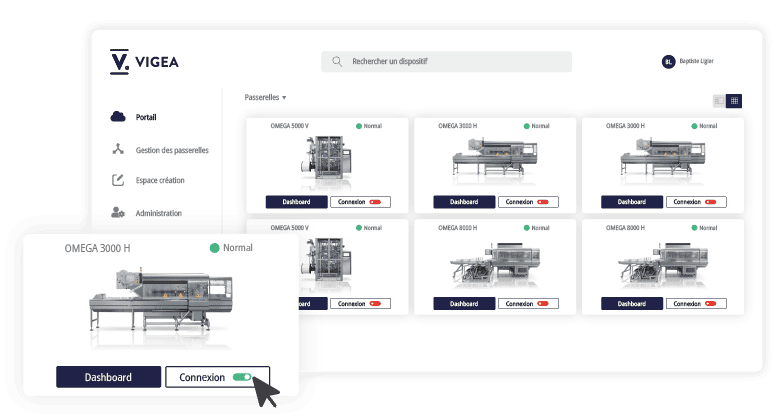This screenshot has height=420, width=773.
Task: Click the large OMEGA 3000 H title on enlarged card
Action: (97, 248)
